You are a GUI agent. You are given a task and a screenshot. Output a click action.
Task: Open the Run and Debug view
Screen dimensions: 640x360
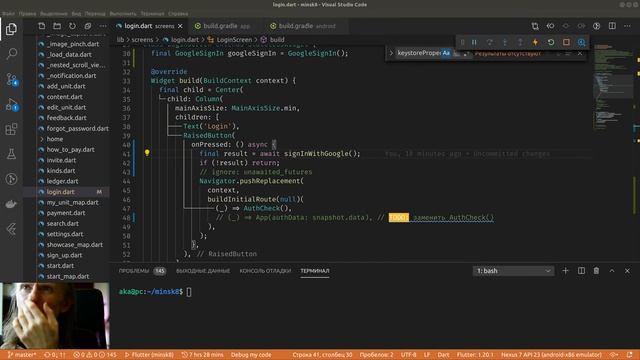11,104
